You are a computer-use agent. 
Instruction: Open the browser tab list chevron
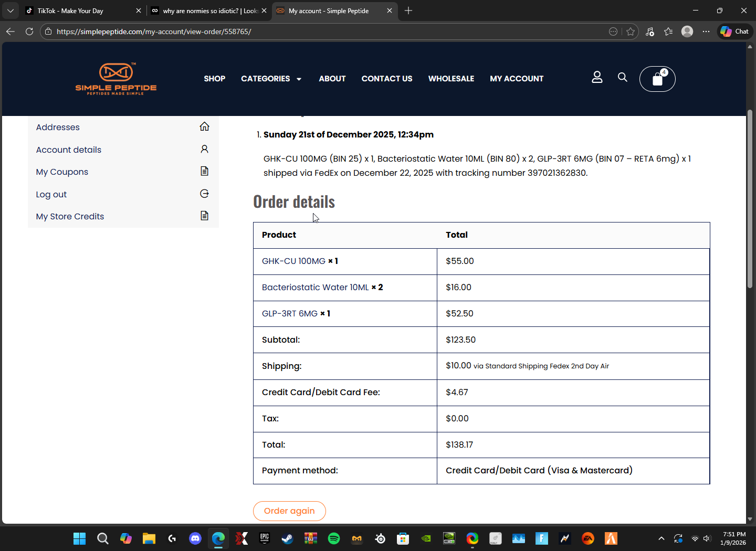point(10,10)
